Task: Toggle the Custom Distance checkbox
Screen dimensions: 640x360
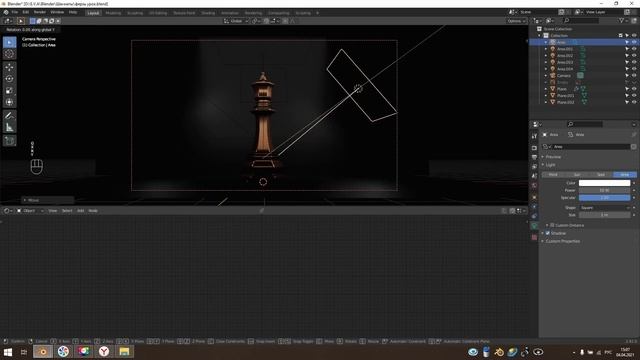Action: click(552, 225)
